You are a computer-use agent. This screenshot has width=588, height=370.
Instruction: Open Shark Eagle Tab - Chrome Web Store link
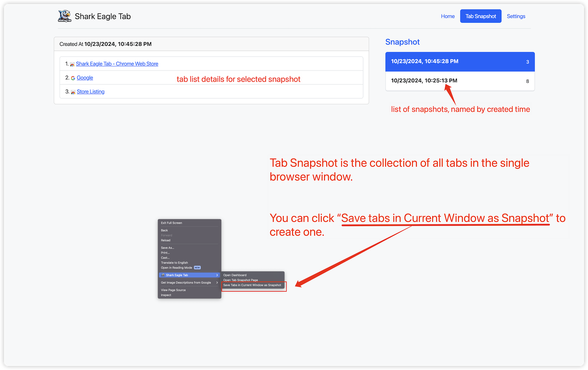click(117, 64)
